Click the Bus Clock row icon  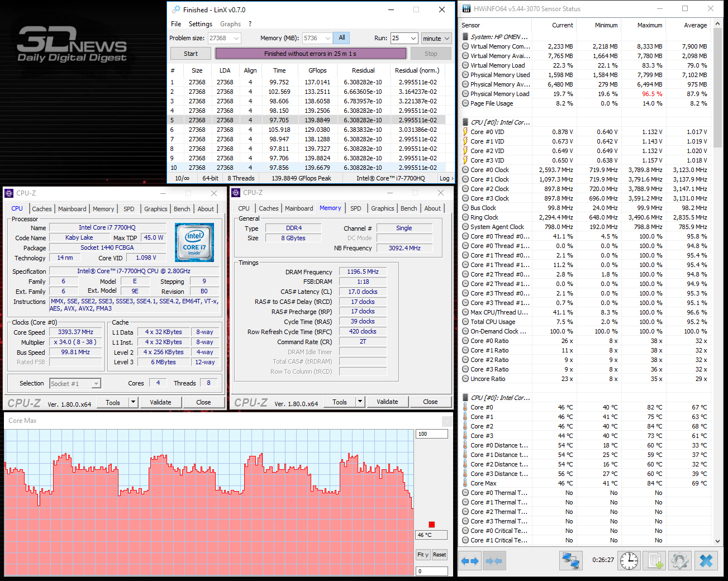465,208
